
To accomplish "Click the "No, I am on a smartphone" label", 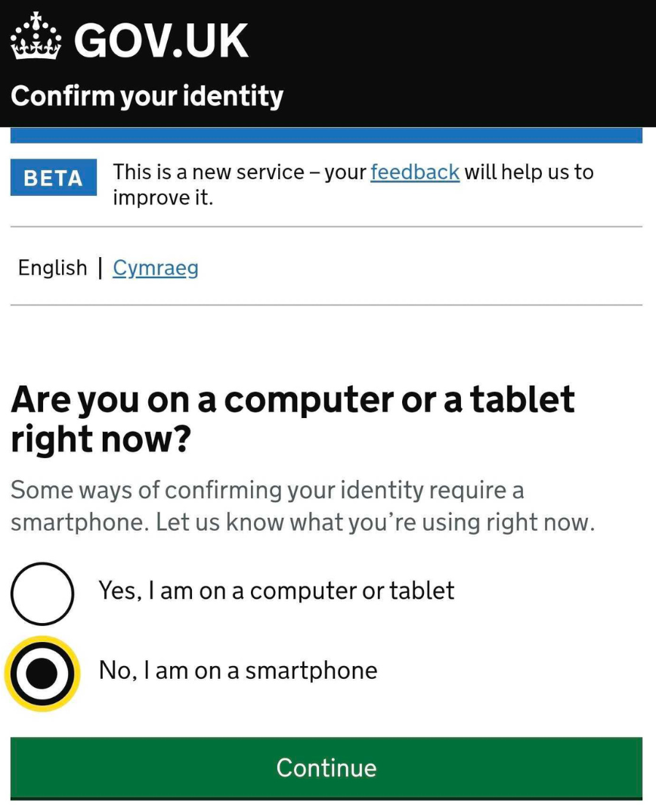I will pos(238,670).
